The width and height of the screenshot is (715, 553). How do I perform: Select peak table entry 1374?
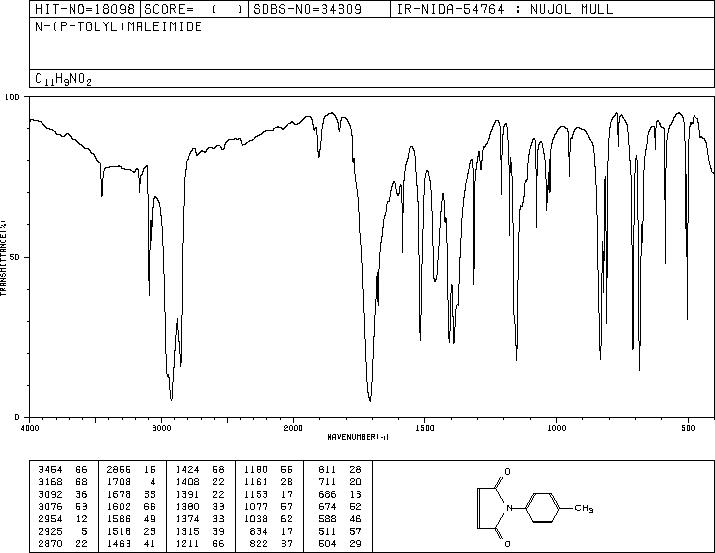click(187, 519)
